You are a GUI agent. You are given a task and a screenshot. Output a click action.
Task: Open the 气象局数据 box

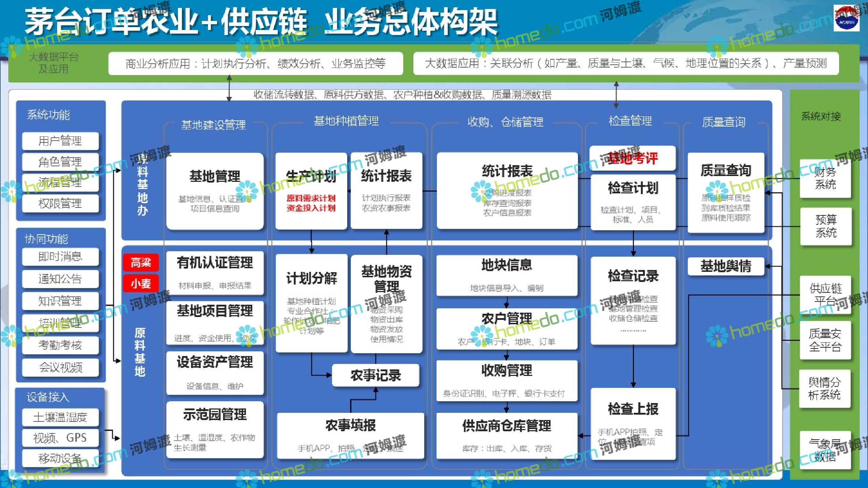(x=825, y=450)
